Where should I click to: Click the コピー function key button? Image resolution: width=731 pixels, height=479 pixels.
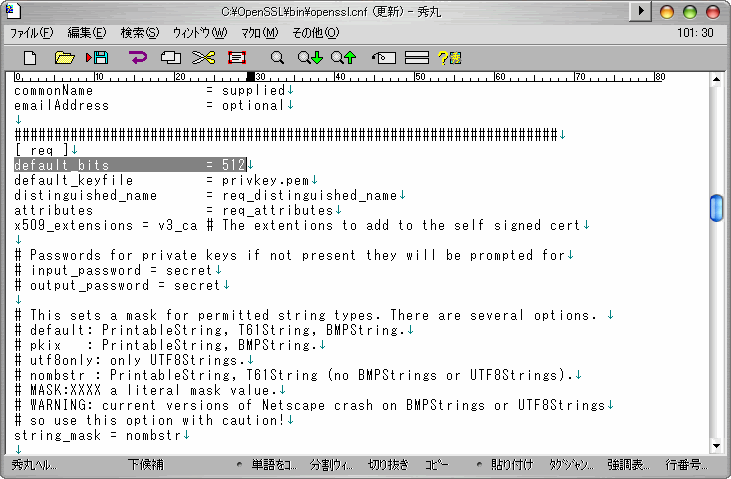(x=436, y=465)
